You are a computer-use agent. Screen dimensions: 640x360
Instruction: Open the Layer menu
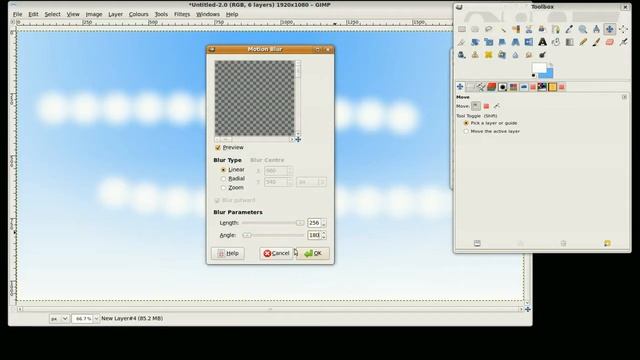pos(115,14)
